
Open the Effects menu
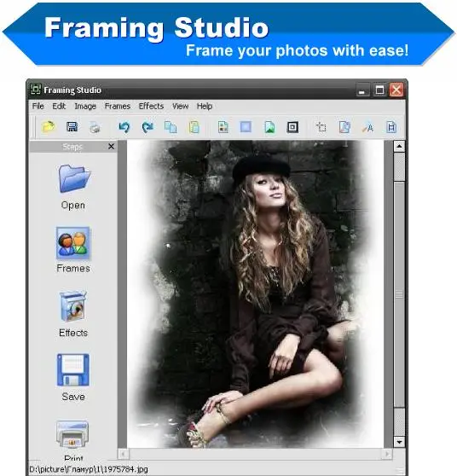click(151, 107)
